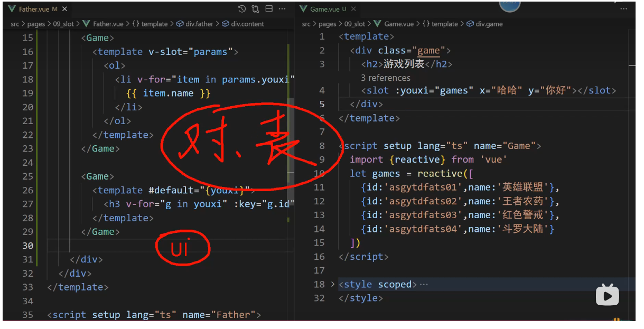
Task: Click name="Father" in script setup line
Action: click(219, 315)
